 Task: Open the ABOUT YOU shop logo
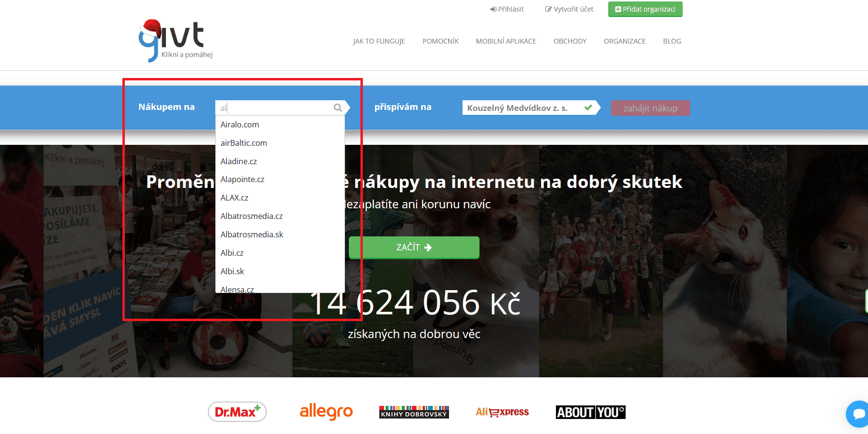(590, 412)
